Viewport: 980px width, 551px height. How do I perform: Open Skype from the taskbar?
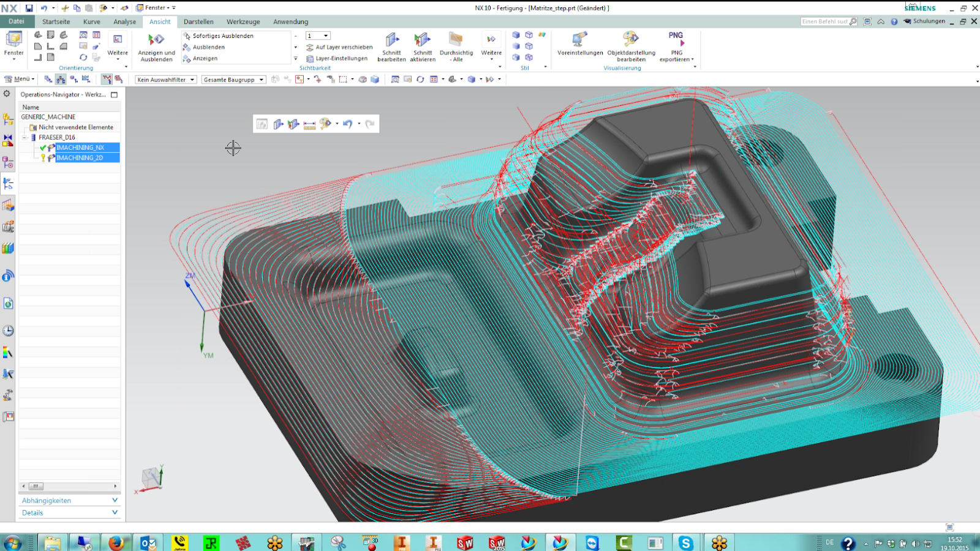[685, 542]
